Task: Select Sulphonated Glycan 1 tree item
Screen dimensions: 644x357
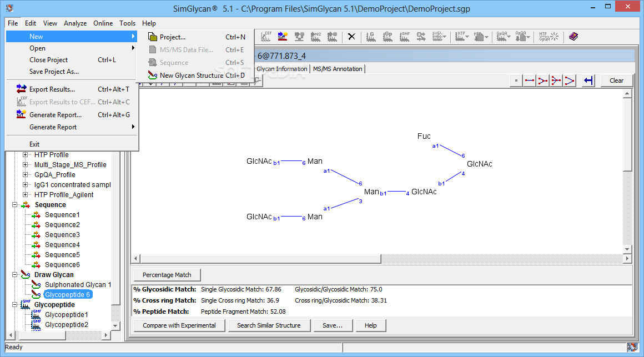Action: 78,285
